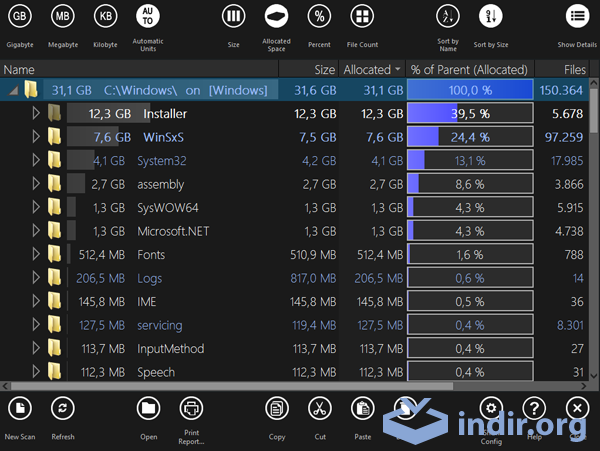
Task: Click 510,9 MB size of Fonts
Action: (x=313, y=255)
